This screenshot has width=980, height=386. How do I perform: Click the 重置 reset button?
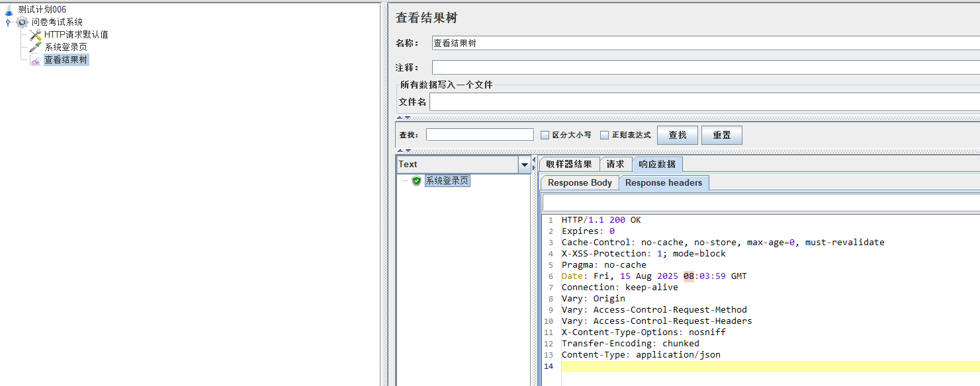coord(721,135)
